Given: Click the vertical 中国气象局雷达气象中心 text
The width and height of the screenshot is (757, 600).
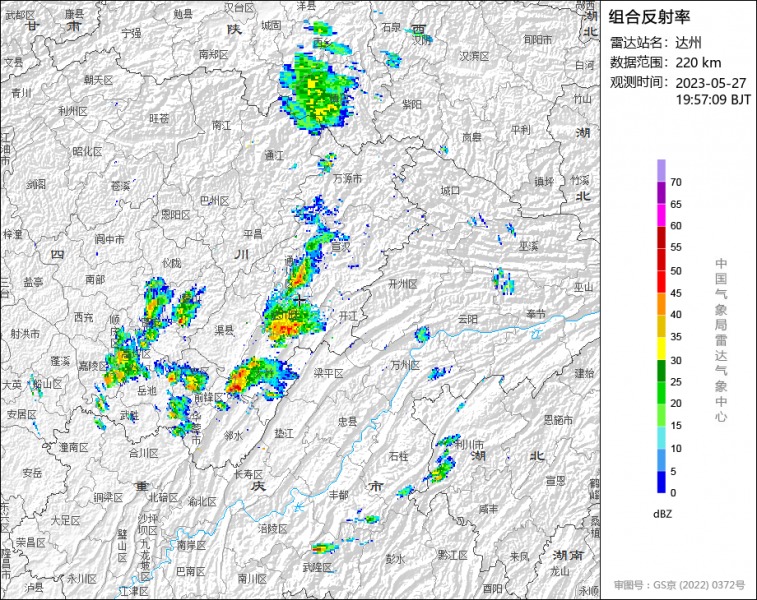Looking at the screenshot, I should [x=720, y=340].
